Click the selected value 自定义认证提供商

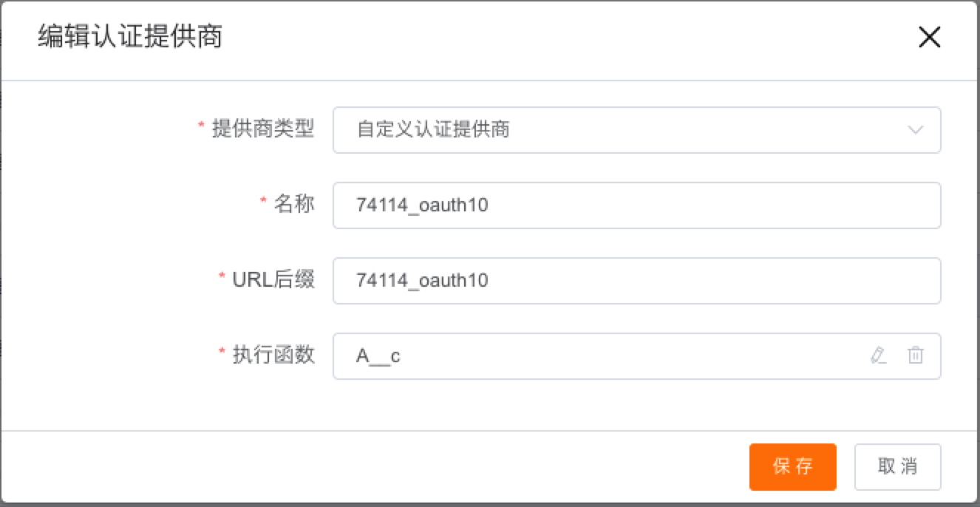click(433, 130)
